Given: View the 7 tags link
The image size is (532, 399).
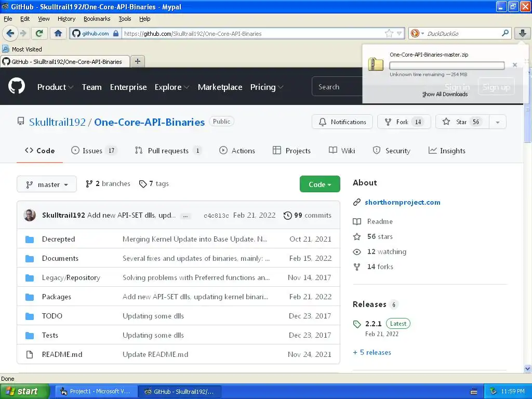Looking at the screenshot, I should tap(154, 184).
